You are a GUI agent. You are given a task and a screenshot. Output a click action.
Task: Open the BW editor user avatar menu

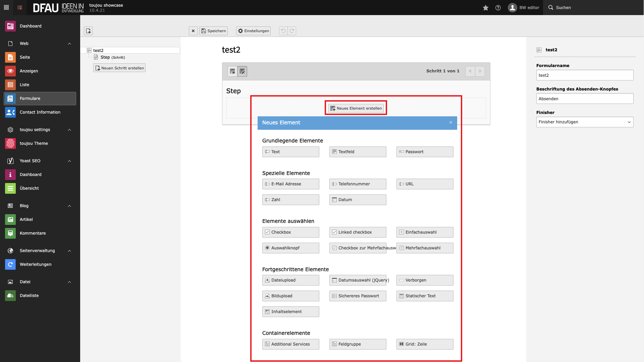pos(524,7)
